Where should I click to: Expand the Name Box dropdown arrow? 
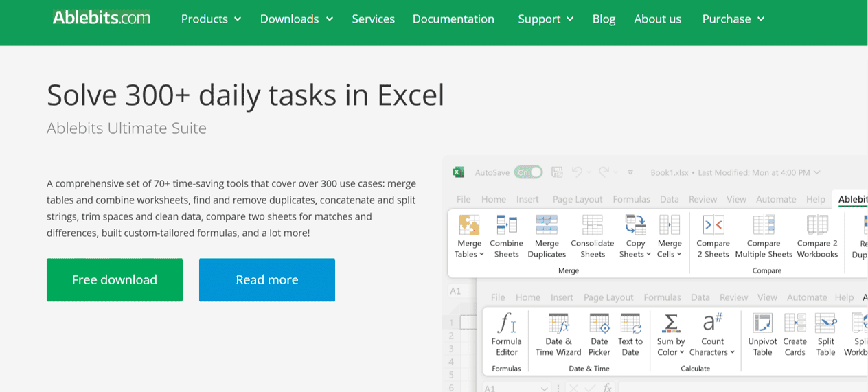click(544, 389)
